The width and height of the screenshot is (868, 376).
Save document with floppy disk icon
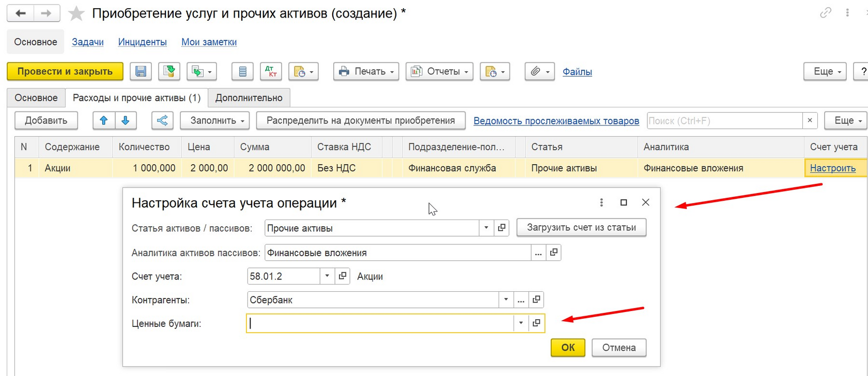point(141,71)
